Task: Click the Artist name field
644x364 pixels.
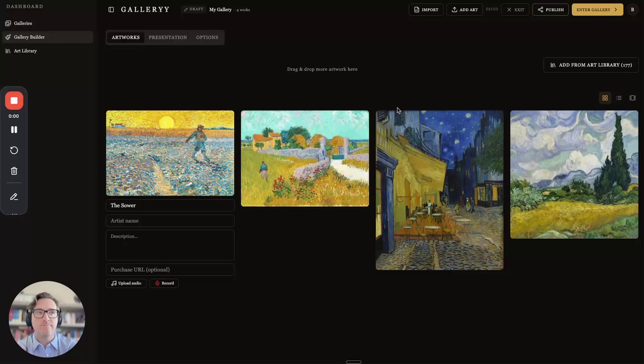Action: pyautogui.click(x=170, y=220)
